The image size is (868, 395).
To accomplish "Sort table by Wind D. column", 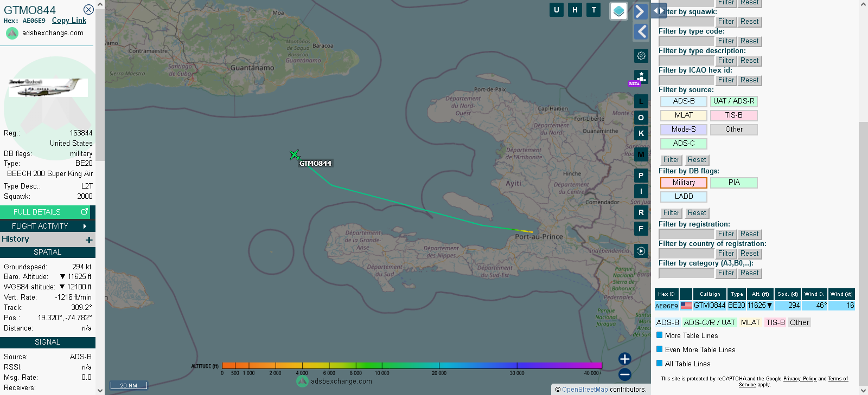I will [814, 294].
